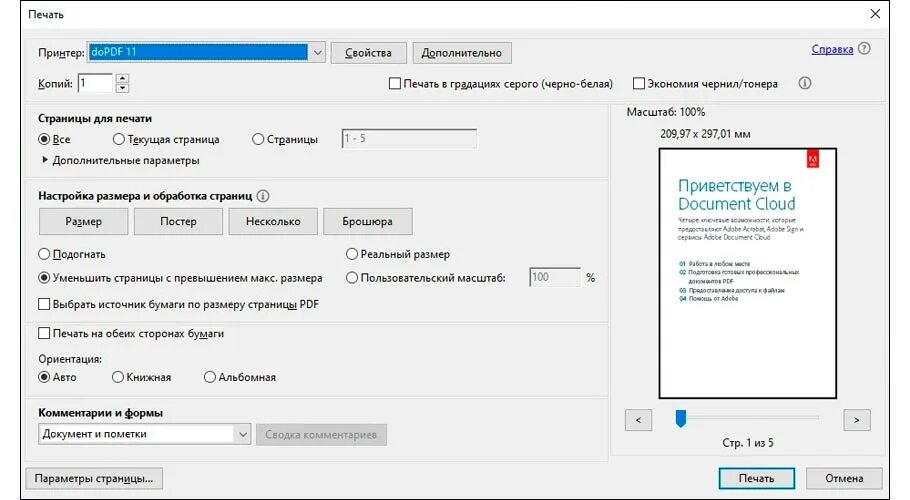Switch to the Брошюра tab
This screenshot has height=500, width=910.
(367, 222)
